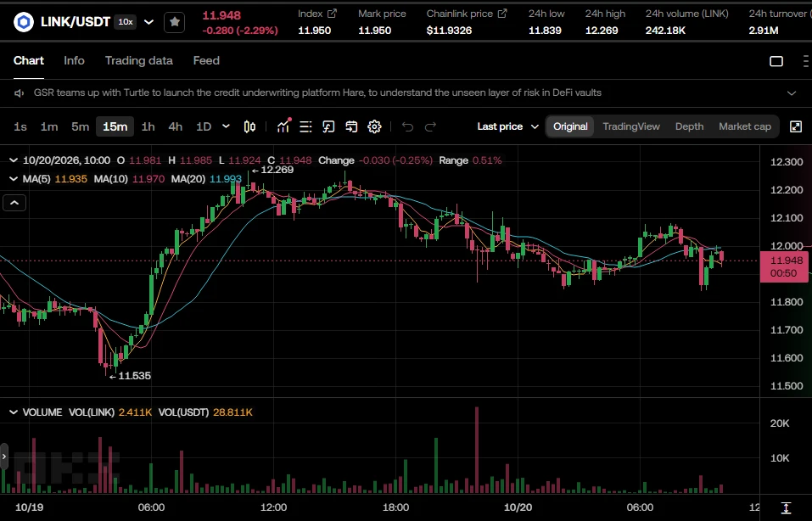812x521 pixels.
Task: Set chart interval to 1s
Action: (20, 126)
